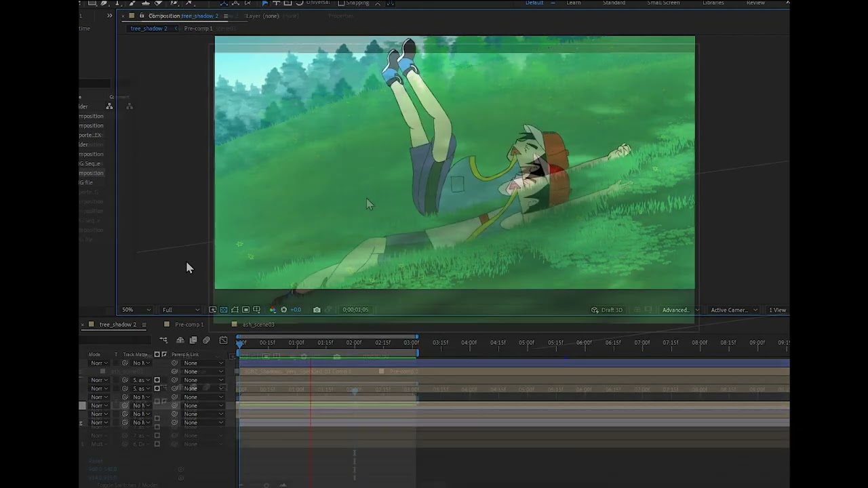Open the Advanced renderer dropdown
This screenshot has width=868, height=488.
[x=680, y=310]
